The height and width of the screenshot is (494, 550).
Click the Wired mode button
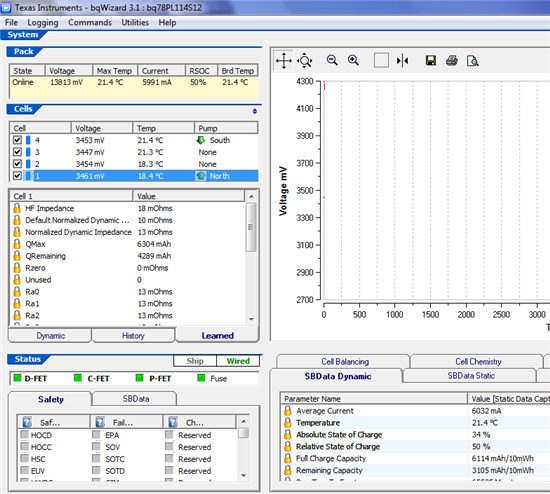click(x=238, y=361)
